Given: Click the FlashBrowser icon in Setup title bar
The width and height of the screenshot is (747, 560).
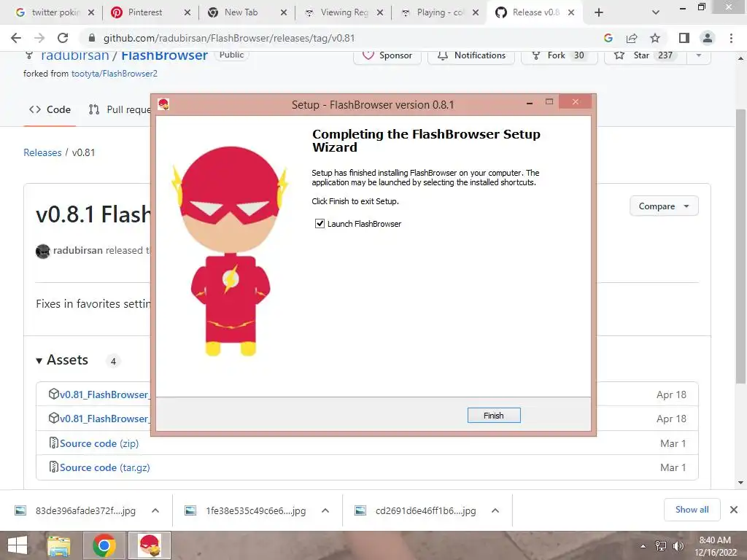Looking at the screenshot, I should [163, 104].
